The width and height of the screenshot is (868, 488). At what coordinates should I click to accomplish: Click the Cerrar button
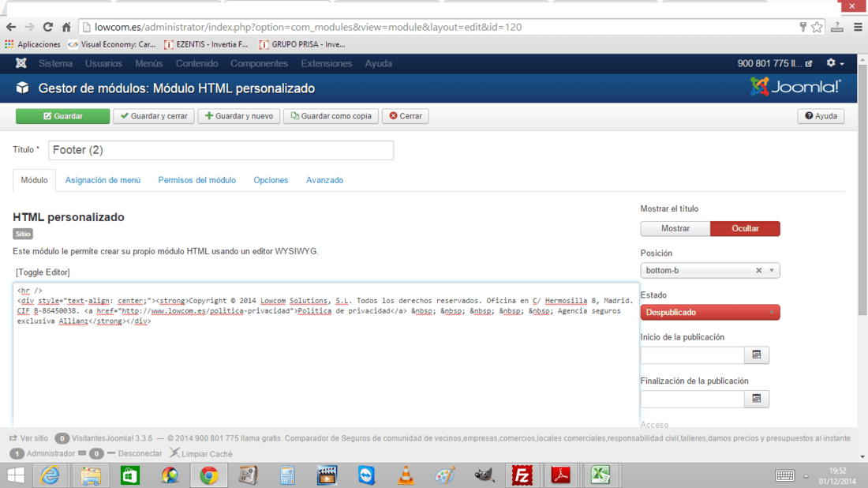coord(406,116)
